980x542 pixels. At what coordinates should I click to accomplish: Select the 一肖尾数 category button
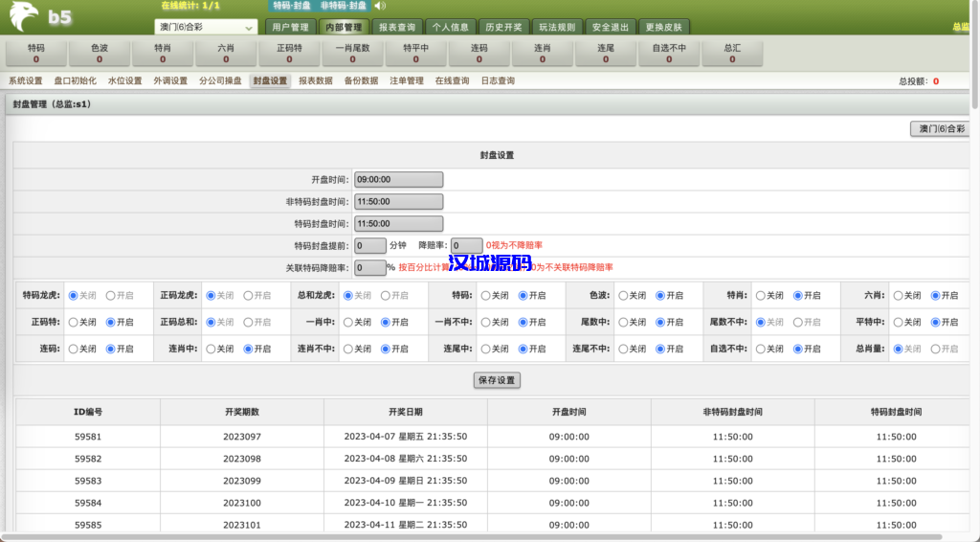pyautogui.click(x=352, y=53)
